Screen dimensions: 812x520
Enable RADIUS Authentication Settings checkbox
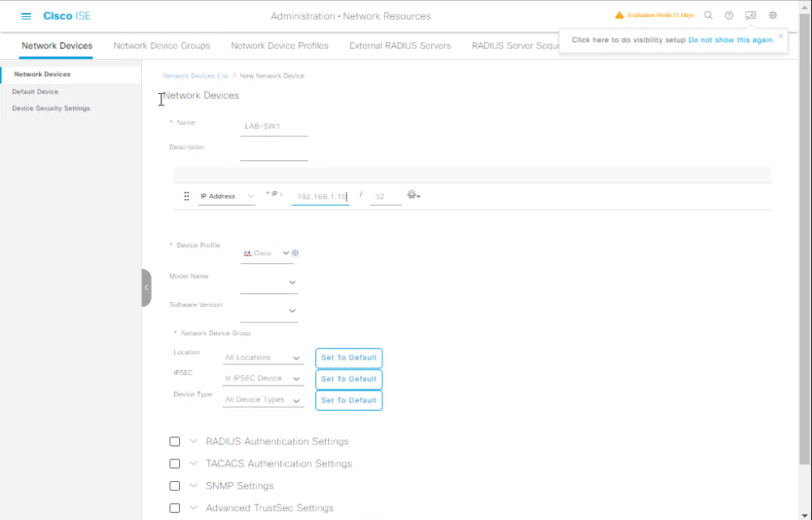[x=174, y=441]
